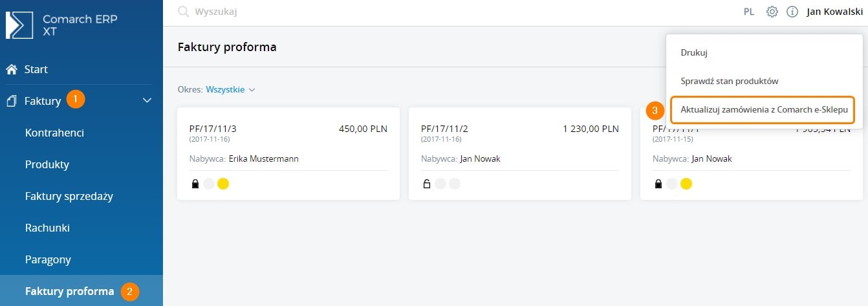Open the Jan Kowalski user menu
868x306 pixels.
(x=834, y=12)
